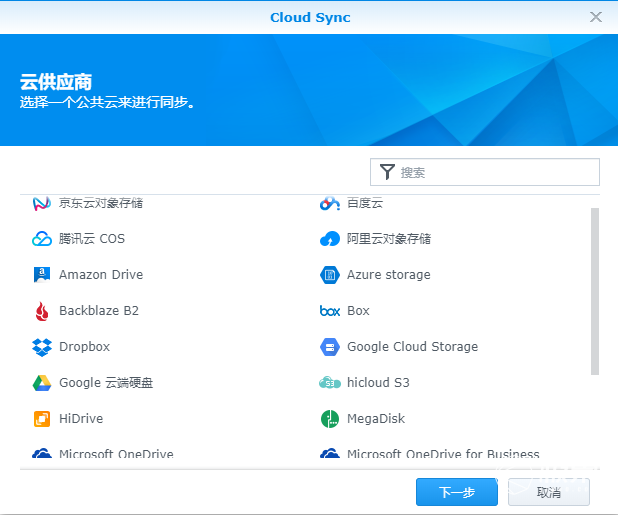Click the Backblaze B2 flame icon

click(x=42, y=311)
